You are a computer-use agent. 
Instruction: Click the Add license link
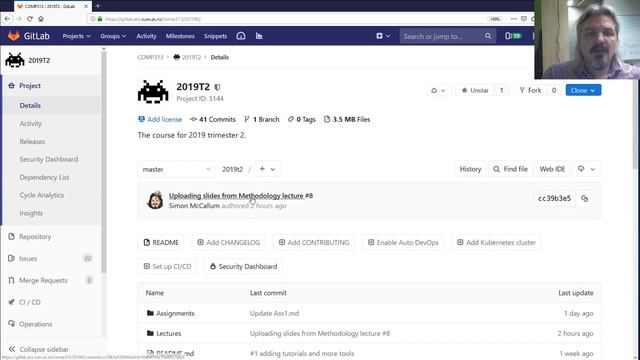(x=160, y=119)
